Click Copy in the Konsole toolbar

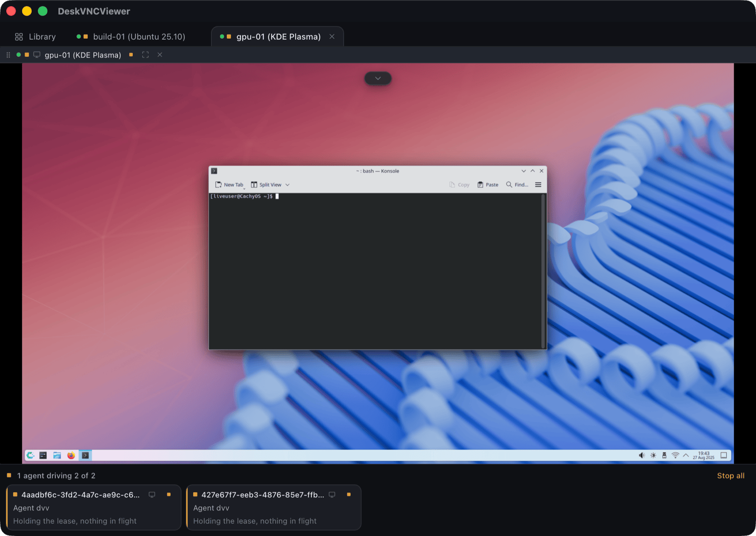click(x=459, y=185)
